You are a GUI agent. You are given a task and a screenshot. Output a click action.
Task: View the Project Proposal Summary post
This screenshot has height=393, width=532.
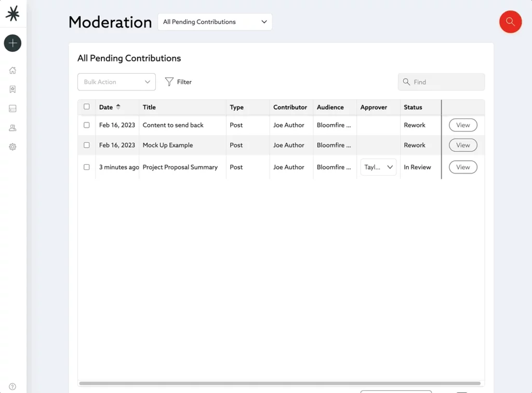[462, 167]
